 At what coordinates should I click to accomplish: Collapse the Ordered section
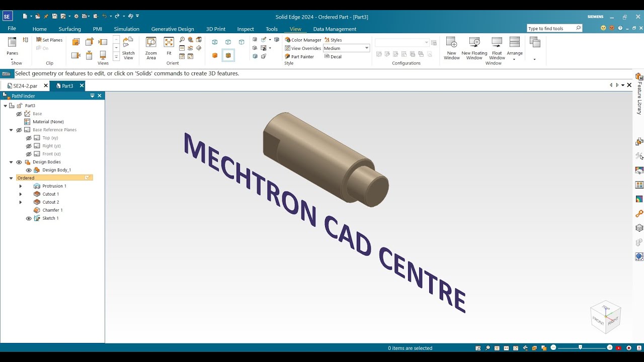pos(11,178)
